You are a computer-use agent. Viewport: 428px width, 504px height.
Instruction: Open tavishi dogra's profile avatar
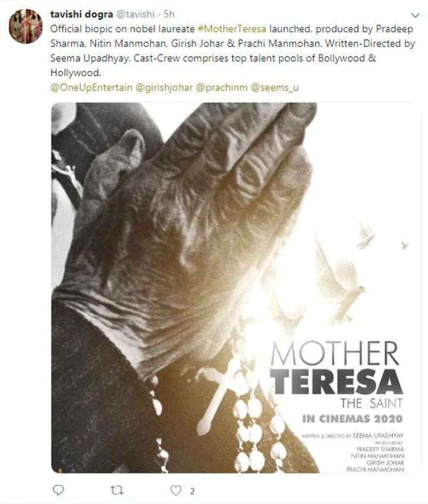26,26
